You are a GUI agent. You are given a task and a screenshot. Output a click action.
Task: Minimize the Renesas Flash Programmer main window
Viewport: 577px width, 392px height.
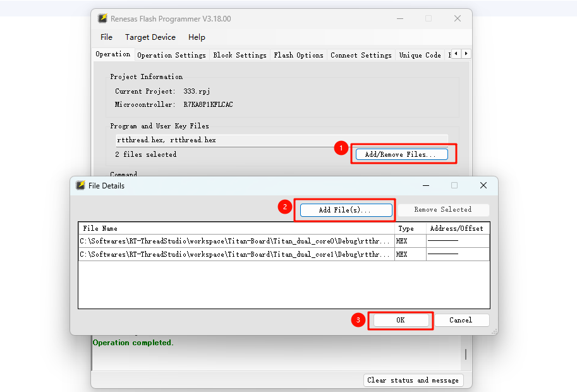point(399,19)
